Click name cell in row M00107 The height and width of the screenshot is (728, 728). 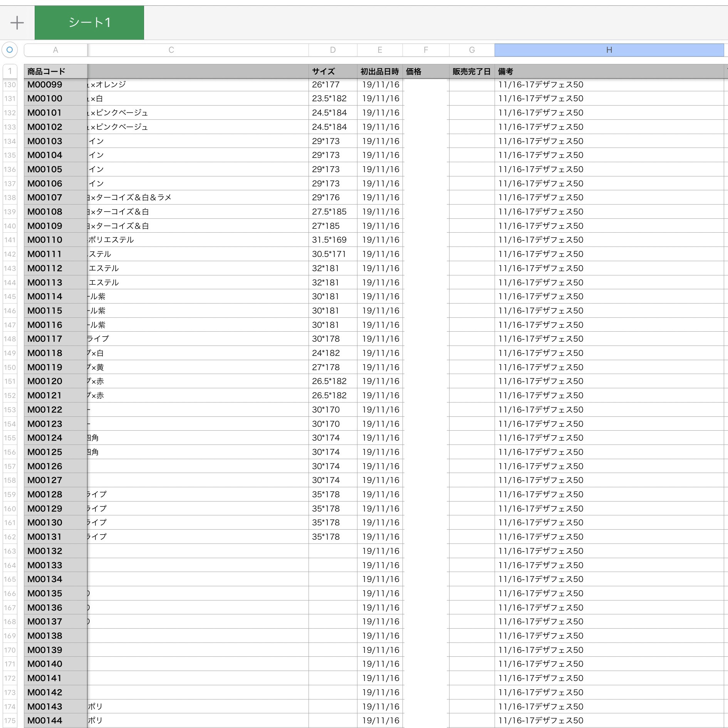198,198
